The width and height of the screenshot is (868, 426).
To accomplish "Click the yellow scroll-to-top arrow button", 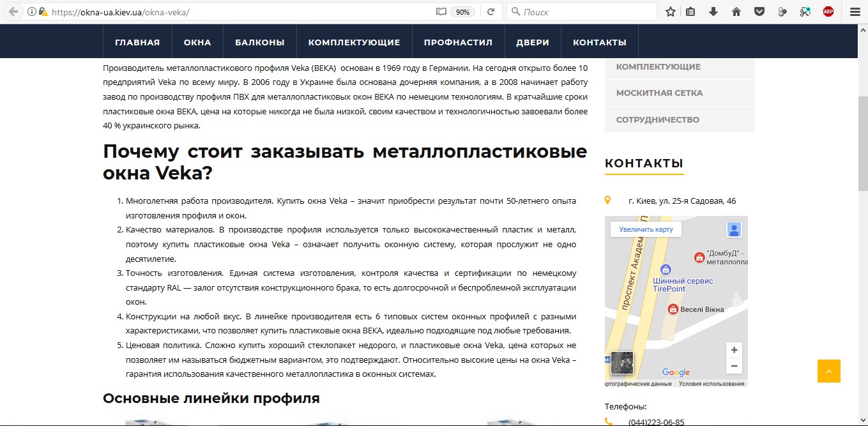I will tap(829, 371).
